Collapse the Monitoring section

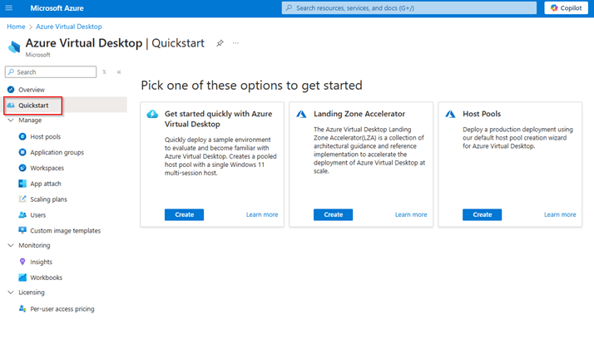(11, 246)
